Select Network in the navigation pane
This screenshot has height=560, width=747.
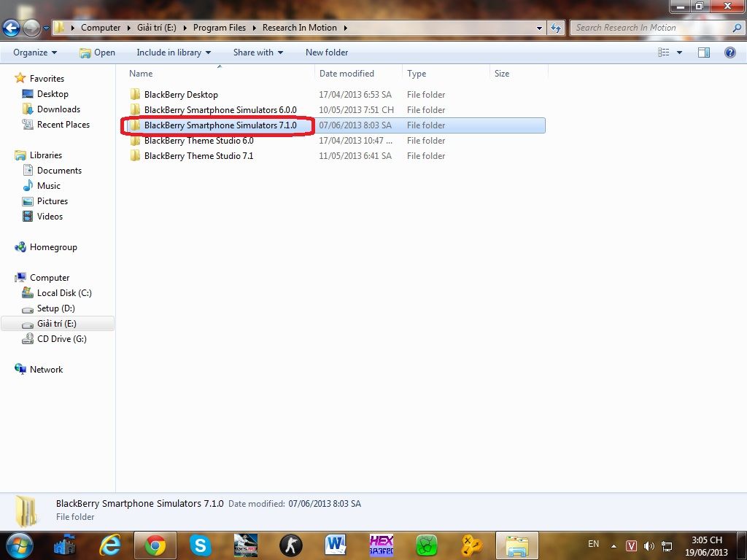(46, 370)
